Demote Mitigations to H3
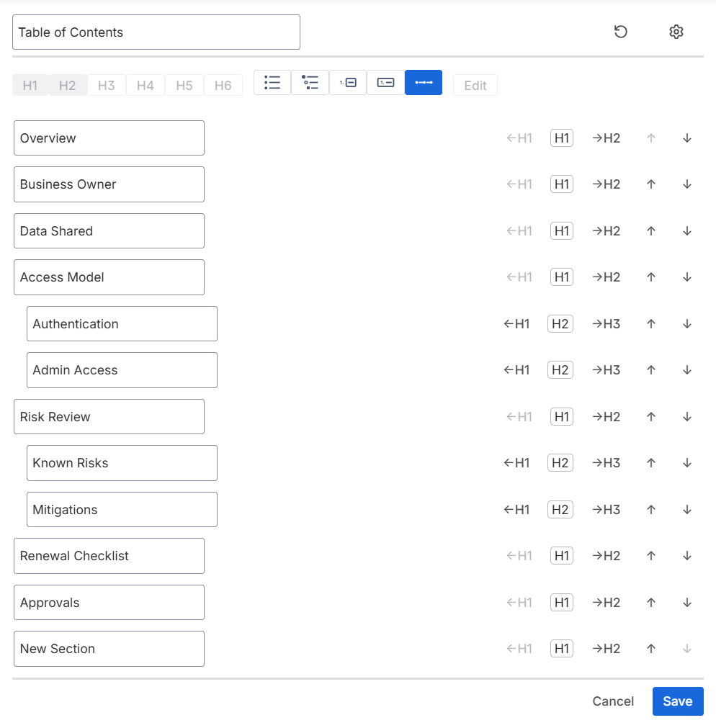The width and height of the screenshot is (716, 728). (x=607, y=509)
